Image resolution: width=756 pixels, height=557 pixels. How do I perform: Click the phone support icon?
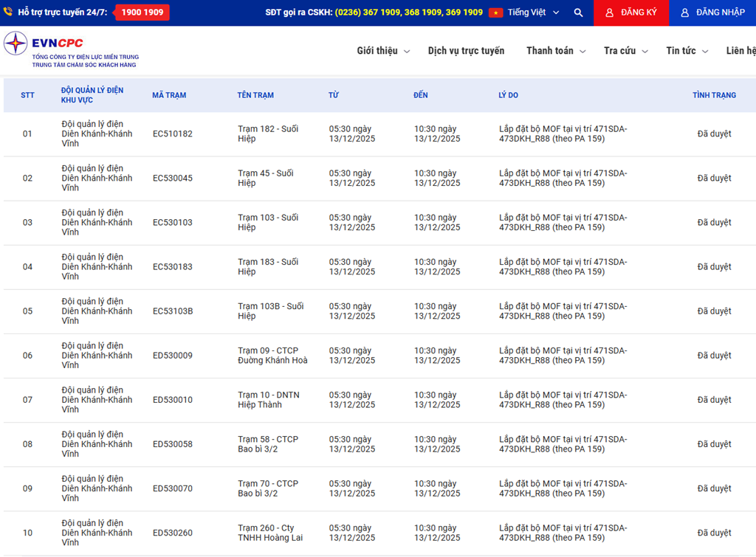coord(8,13)
